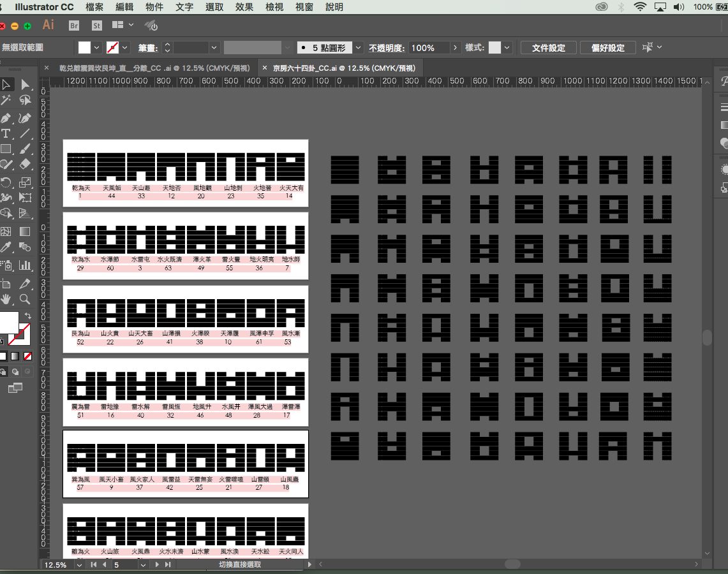
Task: Set paint mode to Color
Action: click(x=3, y=357)
